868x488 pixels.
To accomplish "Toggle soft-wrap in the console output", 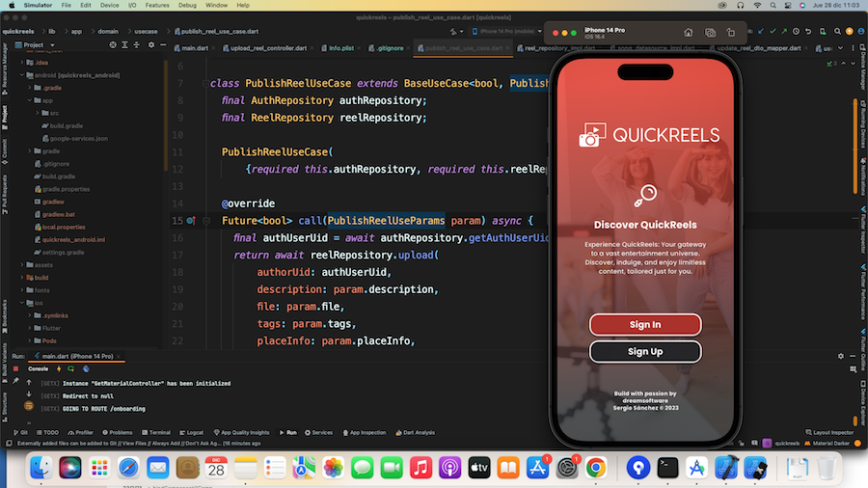I will point(29,407).
